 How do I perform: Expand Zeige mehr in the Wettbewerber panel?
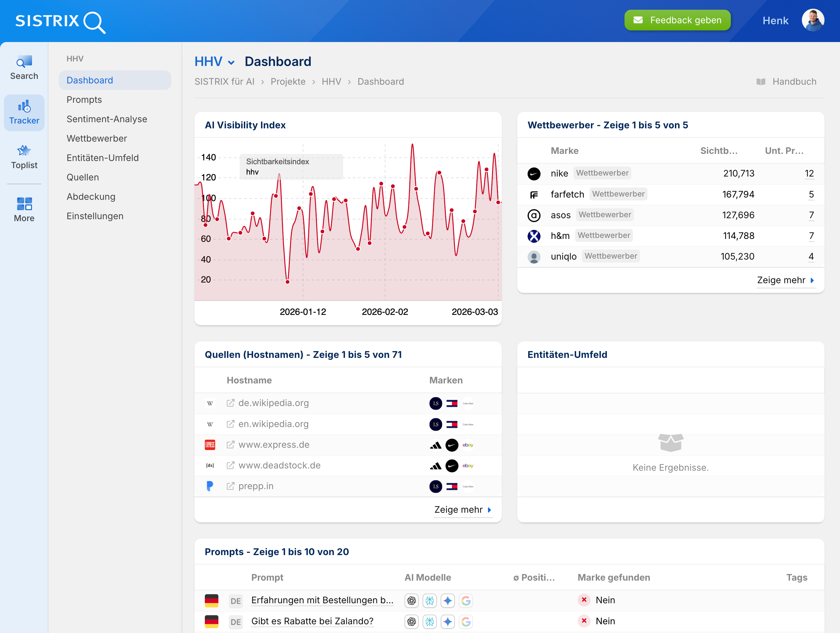pos(782,280)
